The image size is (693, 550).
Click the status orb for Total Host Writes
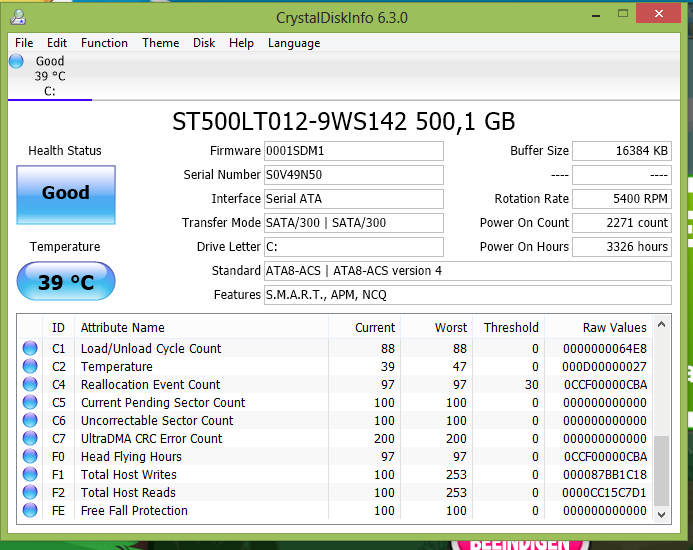(x=30, y=474)
